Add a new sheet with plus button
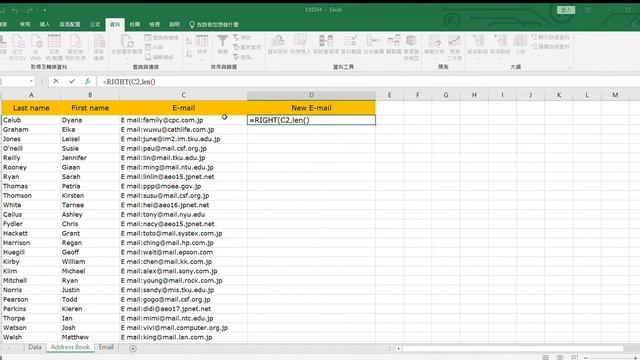 click(x=133, y=348)
